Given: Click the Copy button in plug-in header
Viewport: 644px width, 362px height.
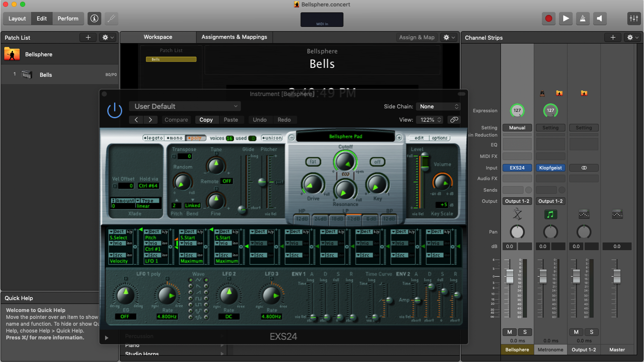Looking at the screenshot, I should (x=206, y=120).
